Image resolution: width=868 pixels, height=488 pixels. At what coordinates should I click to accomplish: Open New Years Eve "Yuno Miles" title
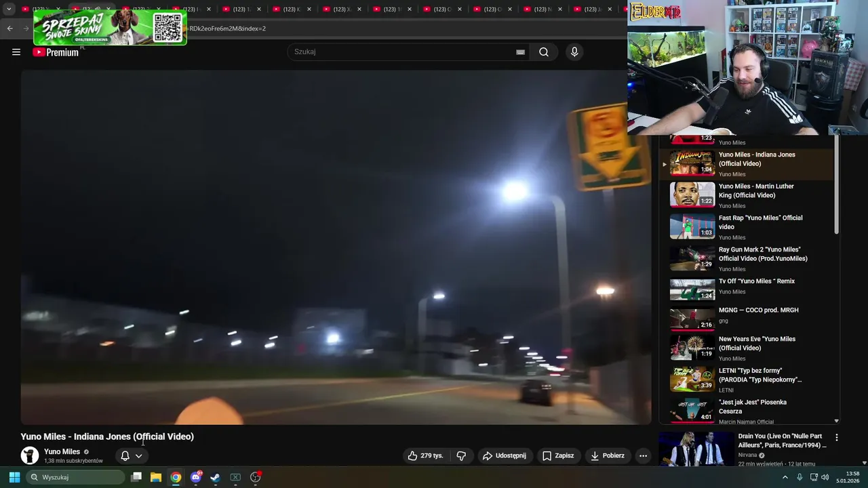757,344
